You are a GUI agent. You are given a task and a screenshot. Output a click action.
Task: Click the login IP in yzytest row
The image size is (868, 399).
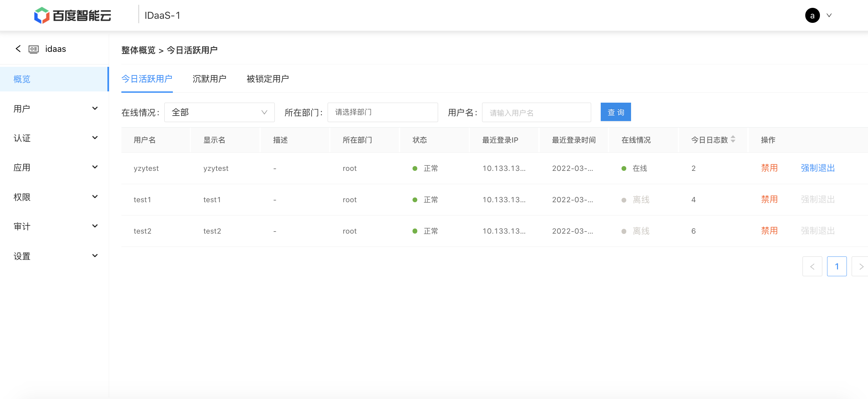(504, 168)
